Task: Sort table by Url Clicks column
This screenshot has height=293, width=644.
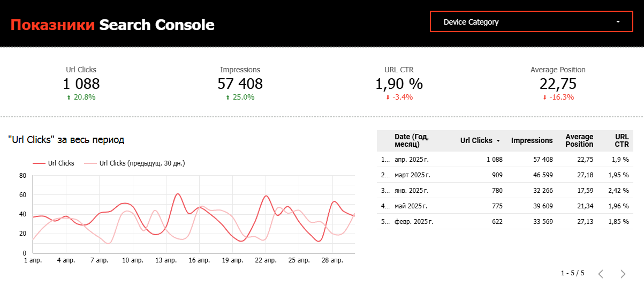Action: coord(476,140)
